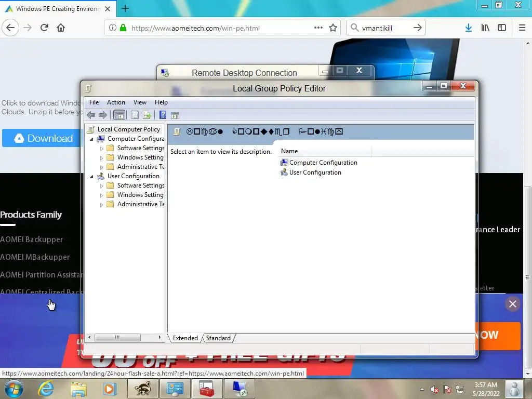Image resolution: width=532 pixels, height=399 pixels.
Task: Click the browser Back button
Action: pyautogui.click(x=10, y=28)
